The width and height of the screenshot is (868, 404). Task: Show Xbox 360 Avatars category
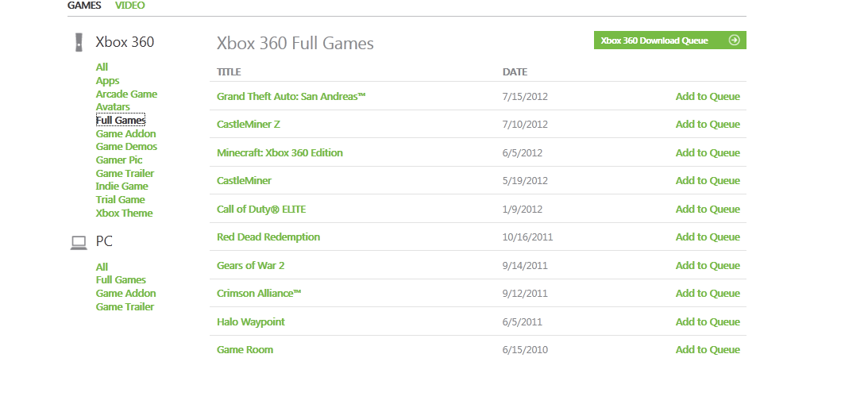coord(113,107)
